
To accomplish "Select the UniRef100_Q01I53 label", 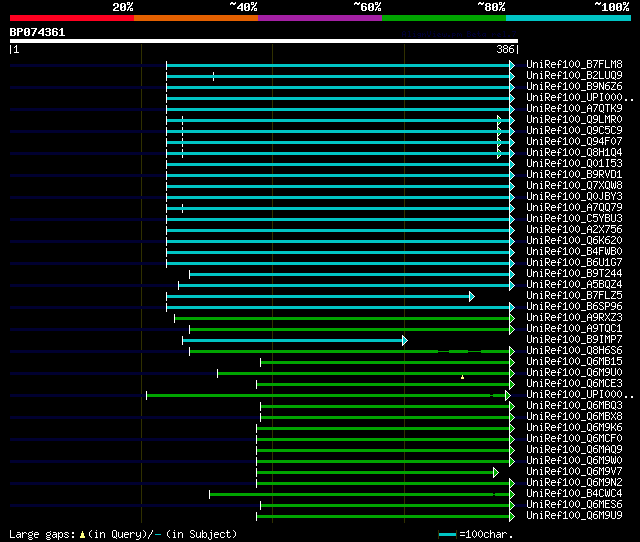I will [x=574, y=164].
